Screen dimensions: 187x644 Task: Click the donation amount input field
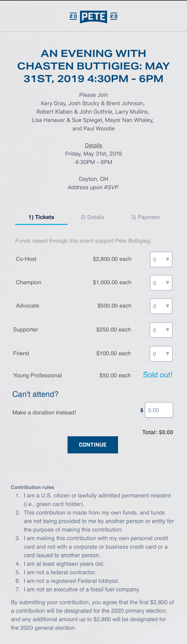[x=159, y=410]
